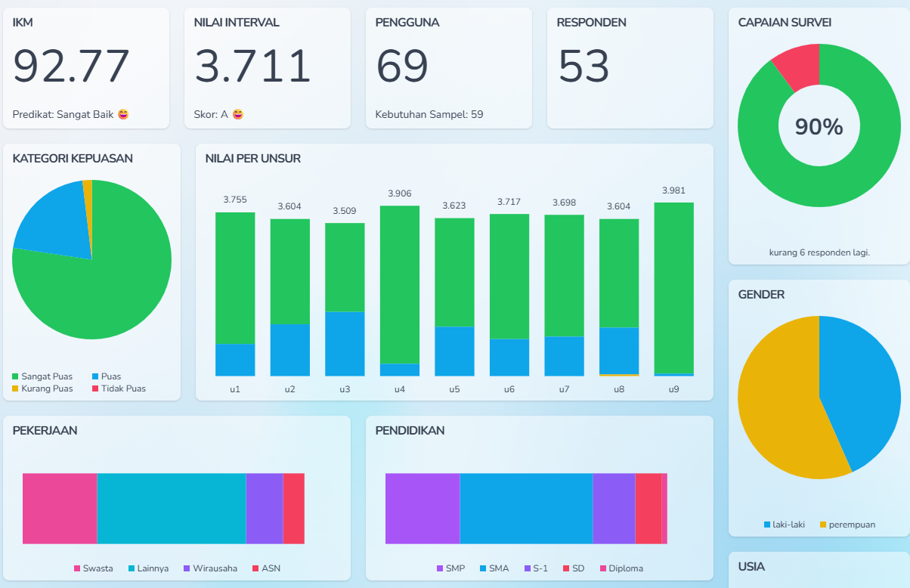Select the green part of the u9 bar

pos(673,287)
